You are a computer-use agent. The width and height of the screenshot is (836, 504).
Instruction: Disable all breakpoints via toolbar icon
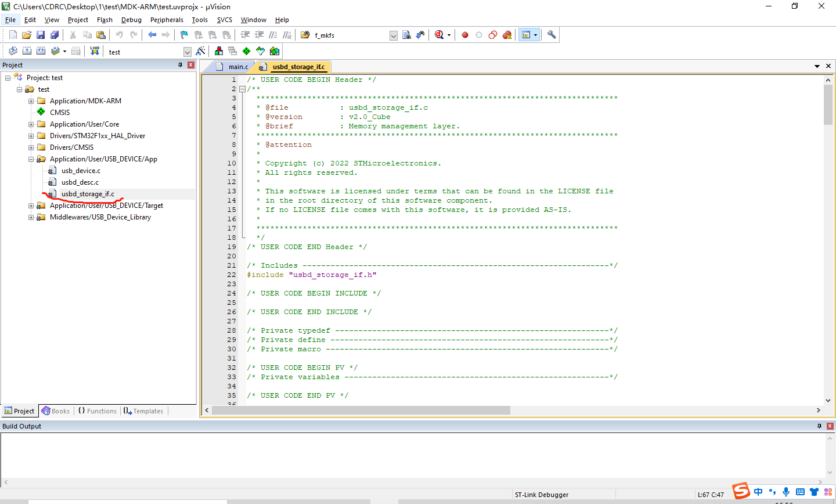(492, 34)
